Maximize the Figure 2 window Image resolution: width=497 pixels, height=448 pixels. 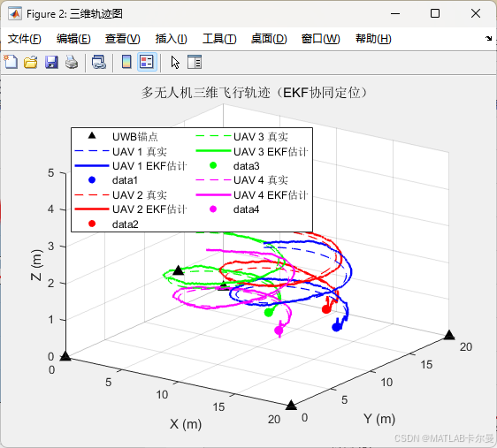point(435,13)
